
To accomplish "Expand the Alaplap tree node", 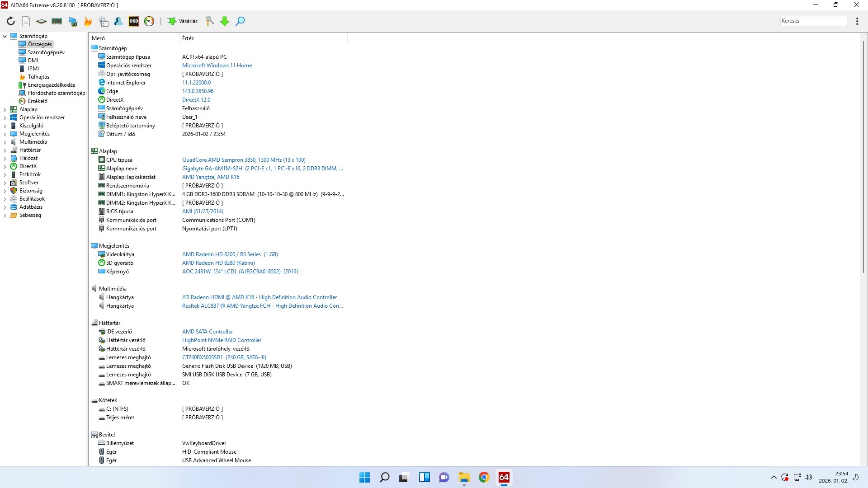I will point(5,109).
